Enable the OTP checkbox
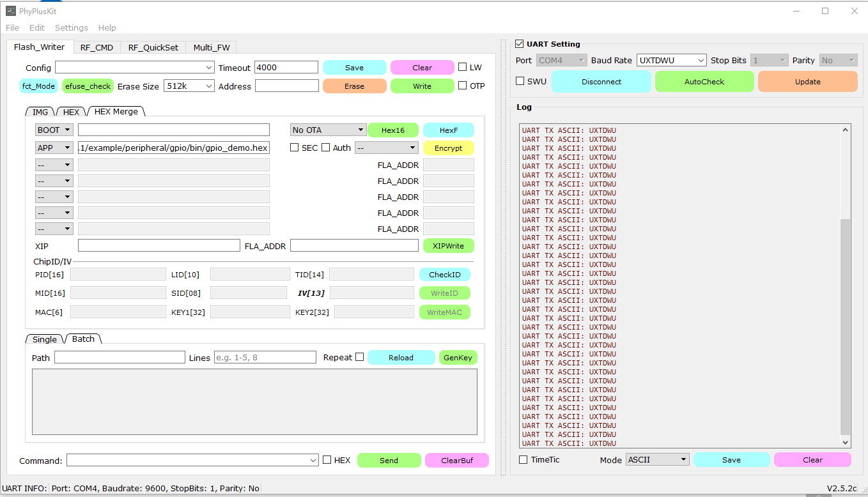The image size is (868, 497). 463,86
